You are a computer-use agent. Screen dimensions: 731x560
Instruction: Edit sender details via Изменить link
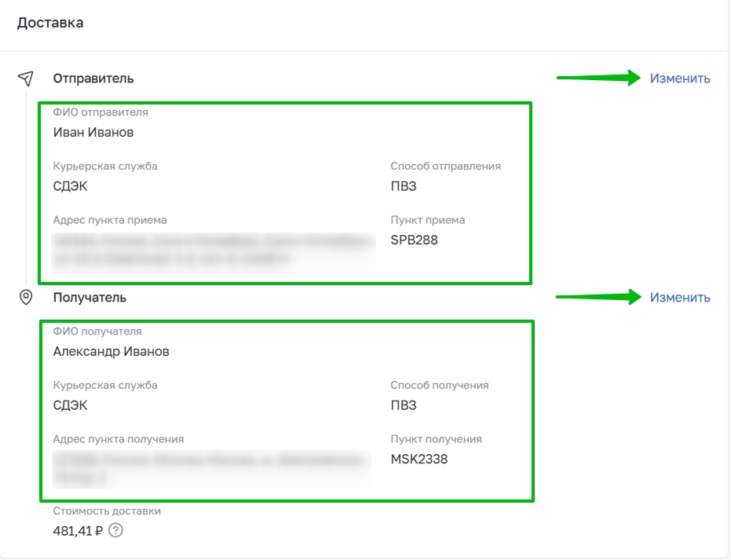click(680, 79)
